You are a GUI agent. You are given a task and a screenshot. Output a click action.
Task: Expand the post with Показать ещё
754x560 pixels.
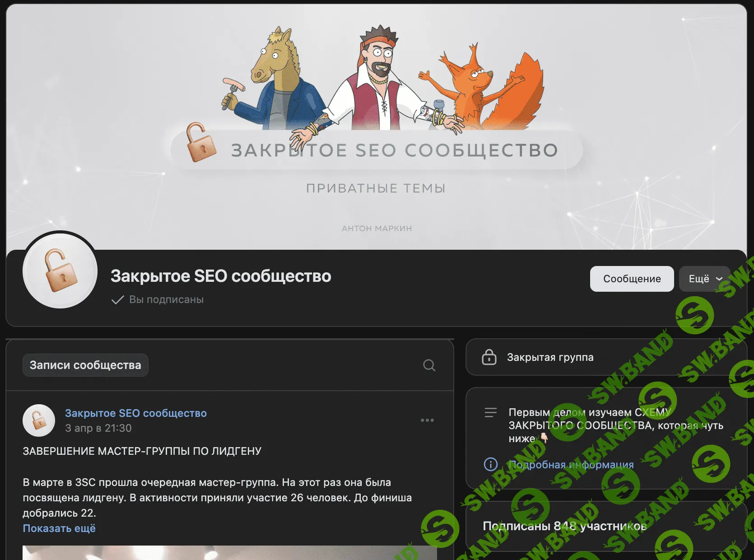(x=59, y=528)
